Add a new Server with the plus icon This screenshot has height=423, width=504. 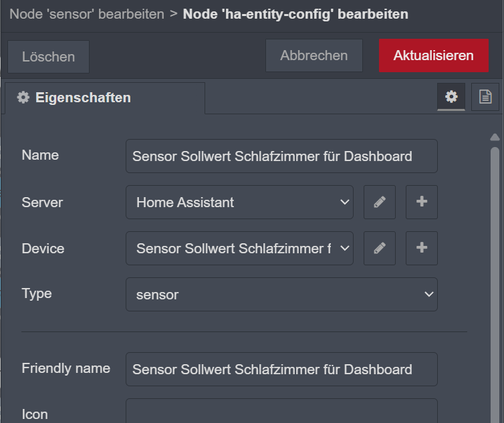(422, 202)
